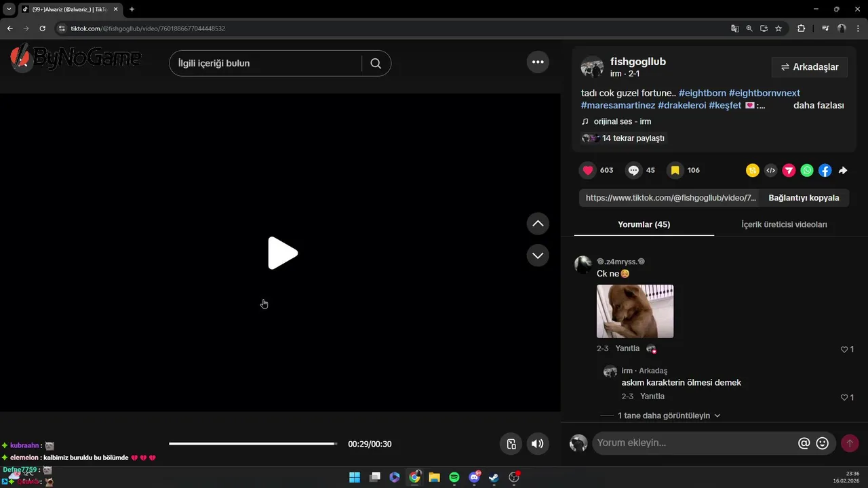868x488 pixels.
Task: Switch to 'Yorumlar (45)' tab
Action: [644, 224]
